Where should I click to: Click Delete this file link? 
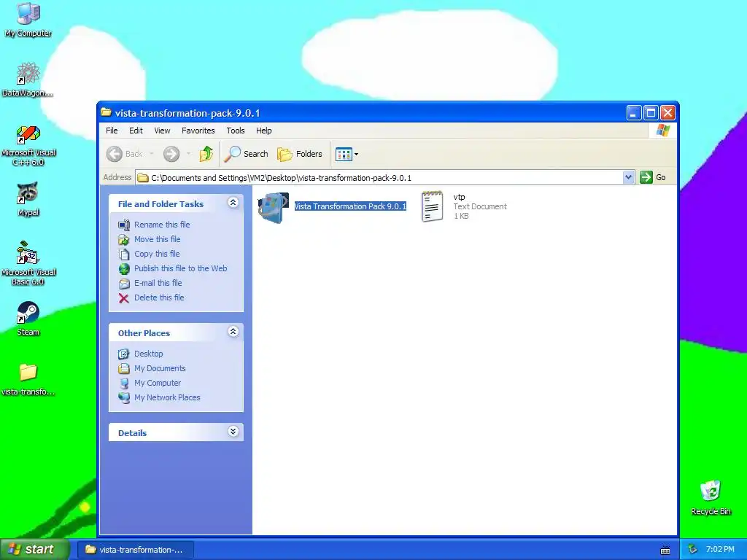[159, 297]
